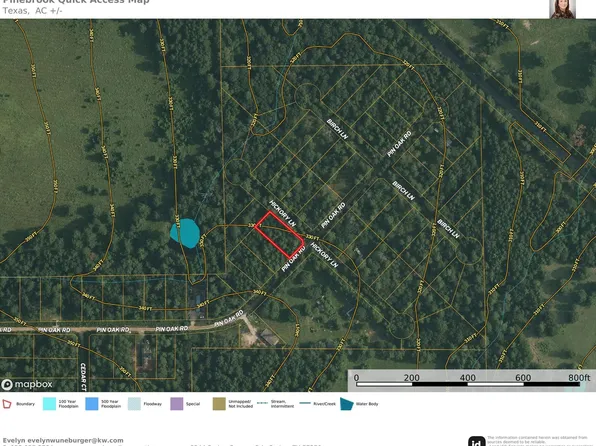Image resolution: width=596 pixels, height=446 pixels.
Task: Click the black-and-white scale bar graphic
Action: (x=468, y=384)
